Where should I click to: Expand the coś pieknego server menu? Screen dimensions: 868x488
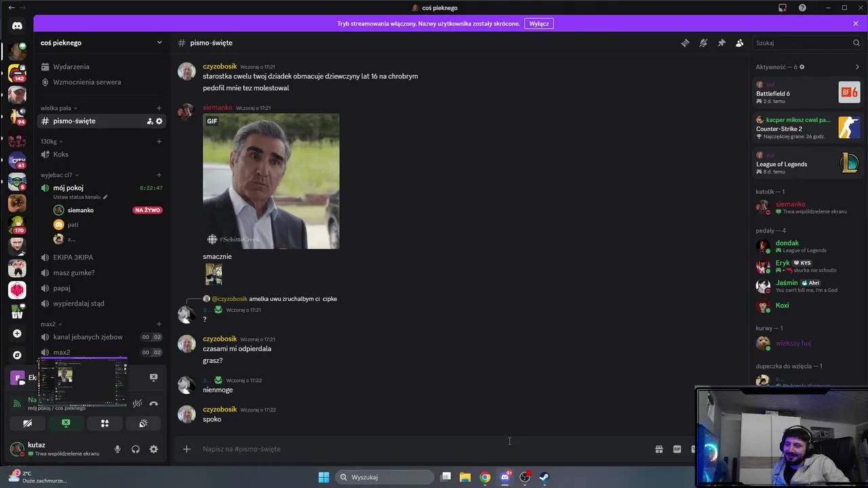point(102,43)
